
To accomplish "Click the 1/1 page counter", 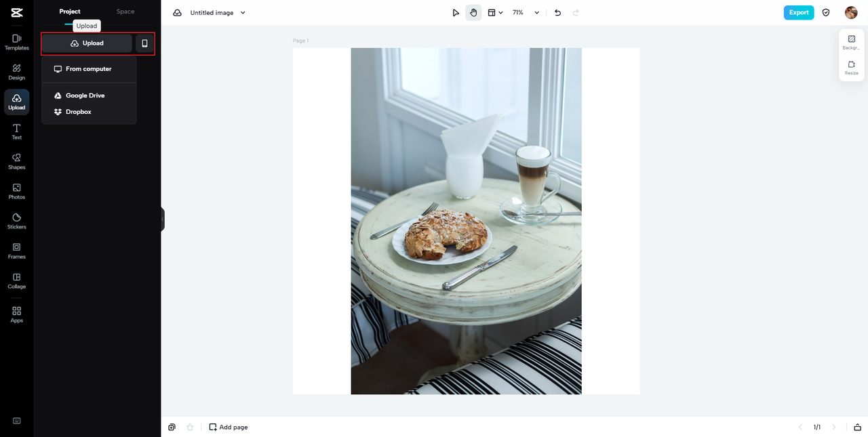I will click(817, 428).
